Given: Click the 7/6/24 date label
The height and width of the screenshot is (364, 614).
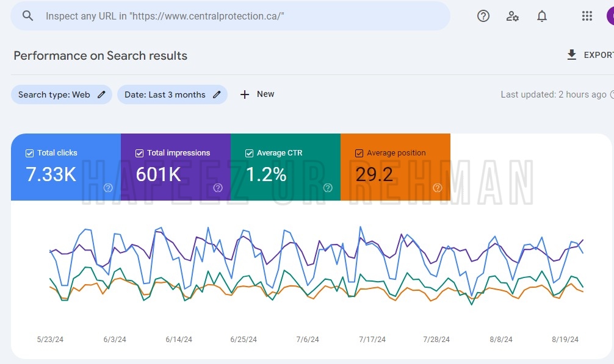Looking at the screenshot, I should (308, 340).
